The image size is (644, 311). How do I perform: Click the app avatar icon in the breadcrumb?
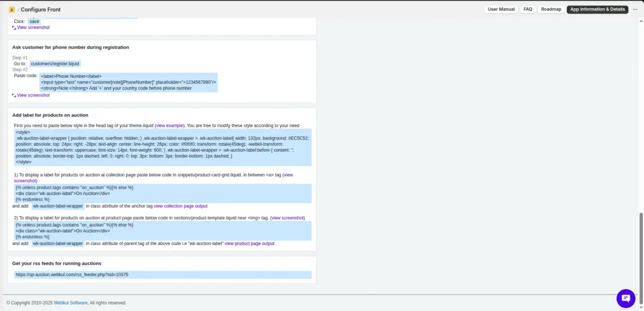tap(12, 9)
